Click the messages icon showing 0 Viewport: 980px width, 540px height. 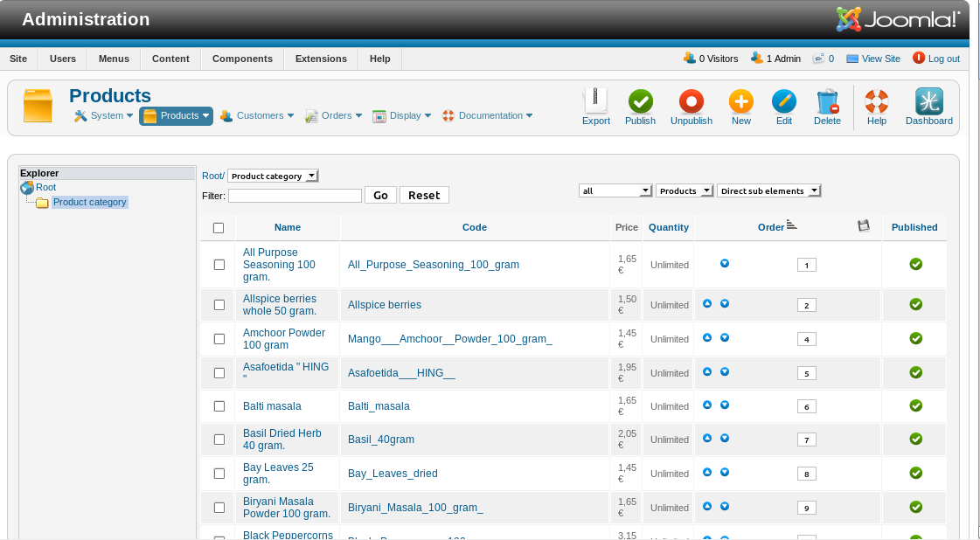(x=818, y=59)
